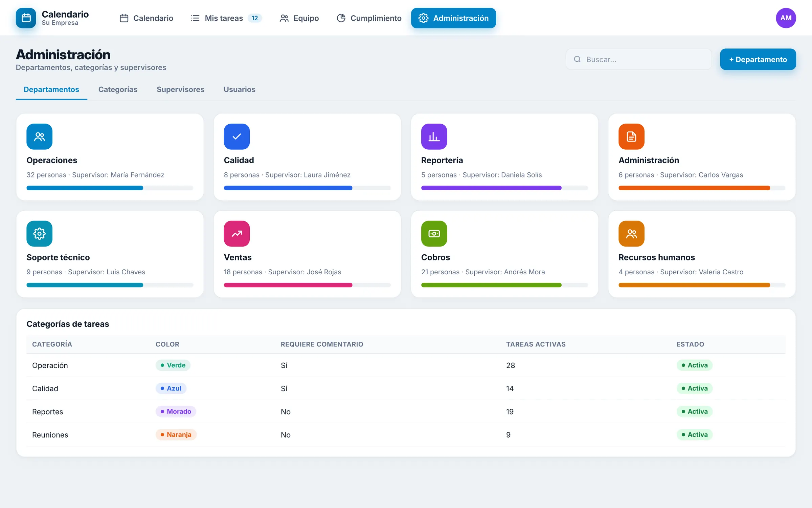Click the Recursos humanos people icon
The image size is (812, 508).
[631, 234]
